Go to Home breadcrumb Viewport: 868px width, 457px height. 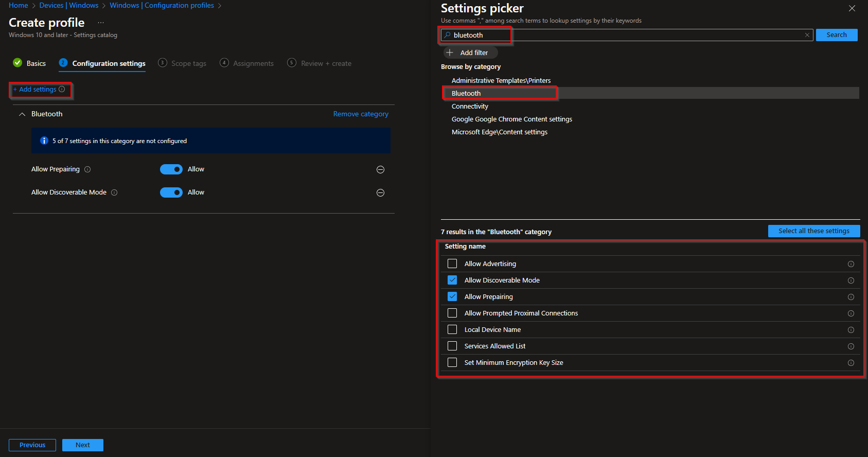19,5
